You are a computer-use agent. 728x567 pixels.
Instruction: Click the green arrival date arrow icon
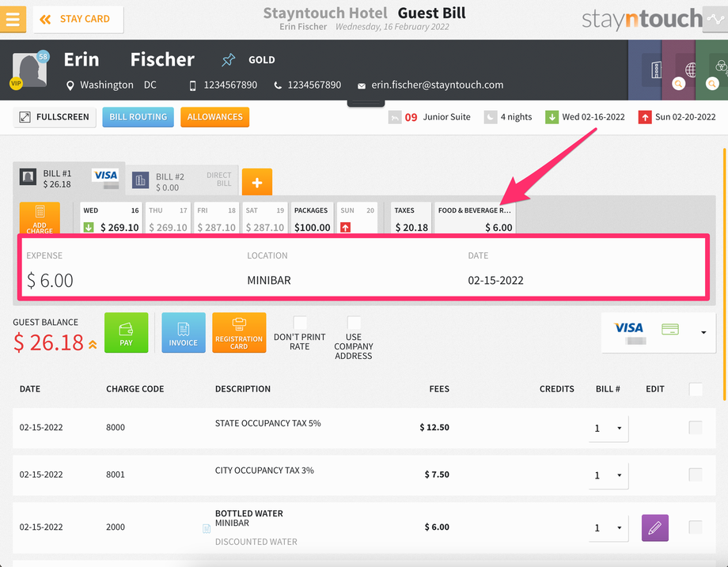pos(552,117)
